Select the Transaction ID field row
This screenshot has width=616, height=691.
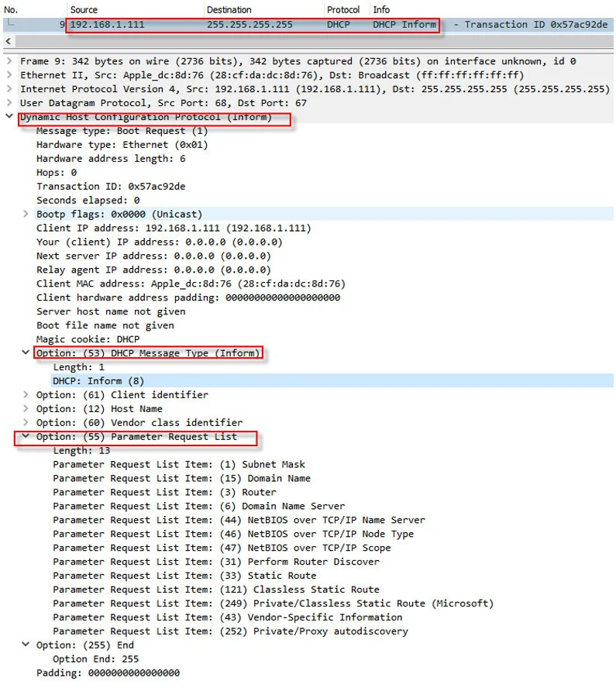click(x=111, y=187)
